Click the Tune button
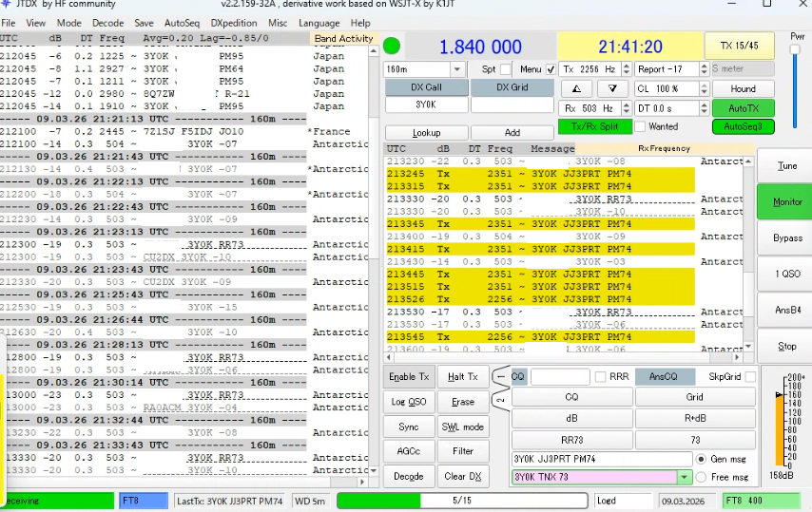Viewport: 812px width, 512px height. pos(786,166)
